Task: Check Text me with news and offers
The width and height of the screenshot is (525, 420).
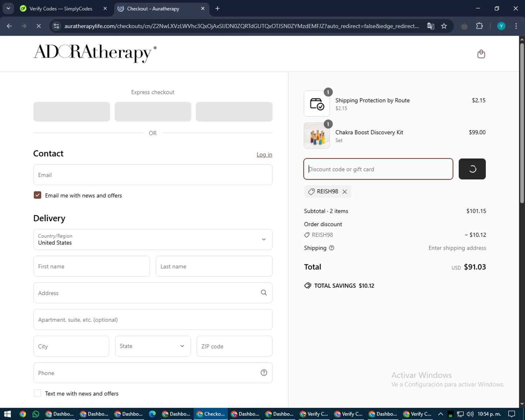Action: 37,393
